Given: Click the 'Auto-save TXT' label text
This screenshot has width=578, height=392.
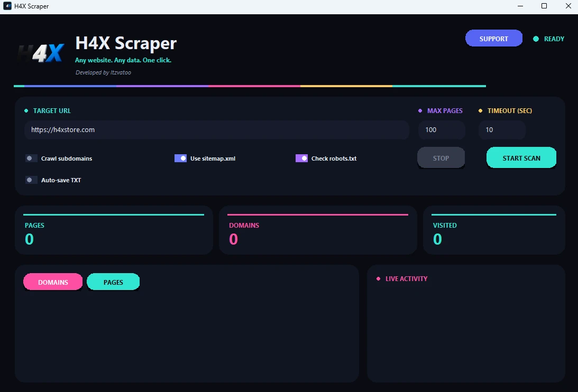Looking at the screenshot, I should [x=61, y=180].
